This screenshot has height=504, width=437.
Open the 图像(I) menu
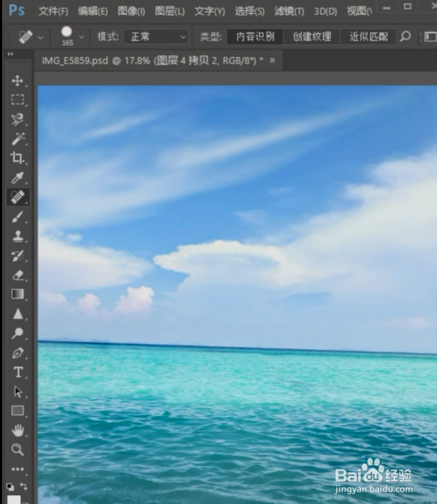(131, 12)
